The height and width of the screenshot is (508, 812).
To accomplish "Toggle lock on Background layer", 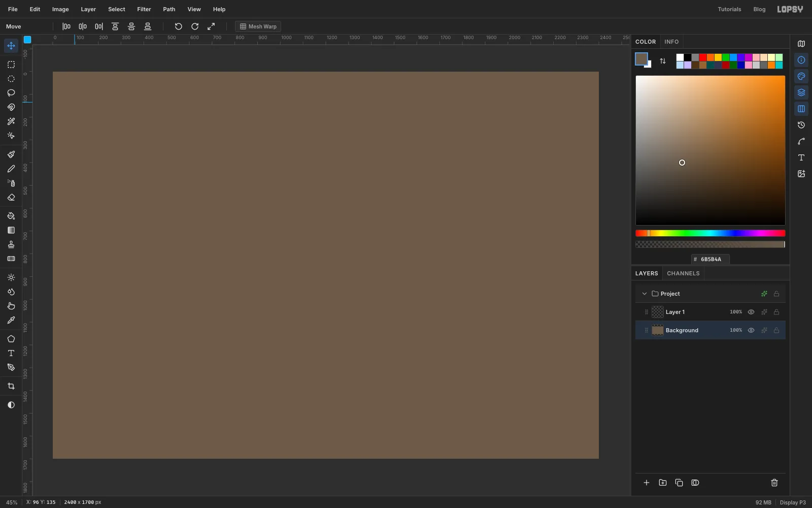I will coord(776,330).
